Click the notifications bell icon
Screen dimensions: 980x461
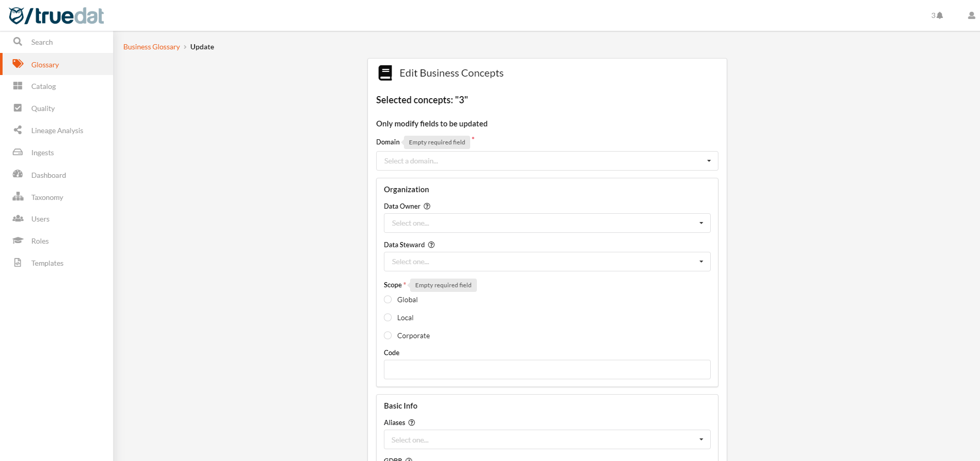point(939,15)
